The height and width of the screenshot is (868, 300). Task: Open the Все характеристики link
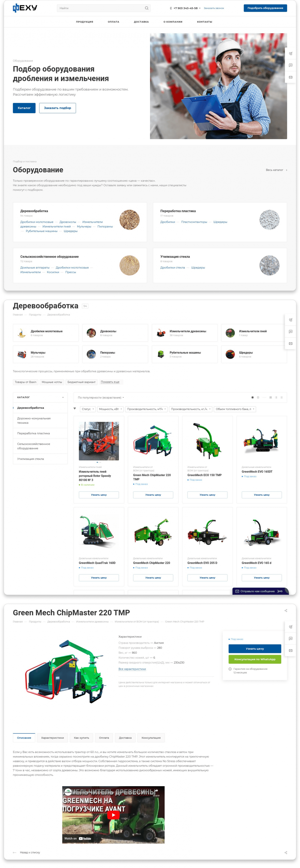point(132,669)
